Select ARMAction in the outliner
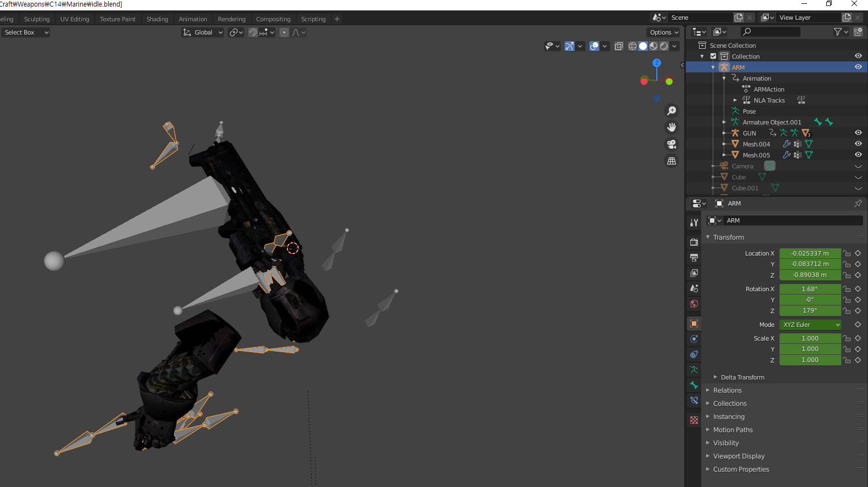This screenshot has height=487, width=868. pyautogui.click(x=769, y=89)
